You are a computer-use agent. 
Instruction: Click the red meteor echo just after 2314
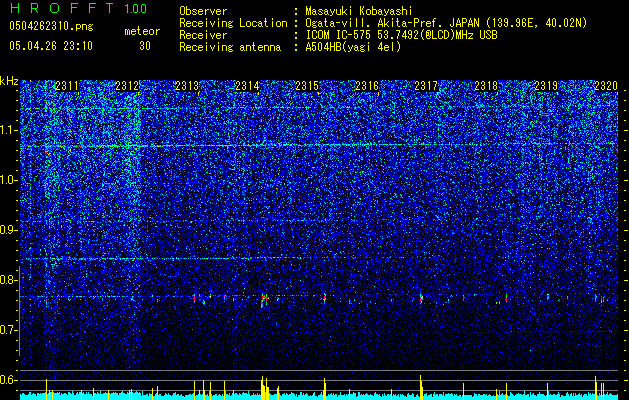(263, 299)
